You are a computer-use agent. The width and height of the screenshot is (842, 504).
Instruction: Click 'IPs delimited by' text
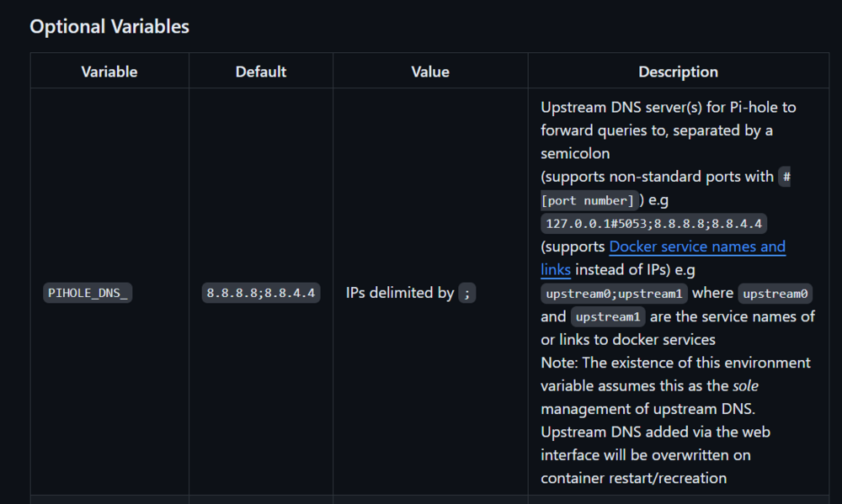[x=400, y=293]
